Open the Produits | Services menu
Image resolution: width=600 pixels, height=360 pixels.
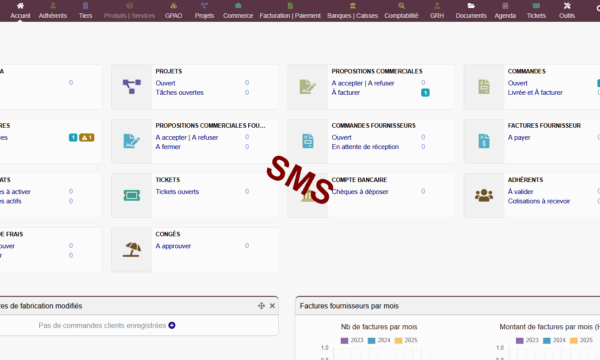[x=129, y=11]
